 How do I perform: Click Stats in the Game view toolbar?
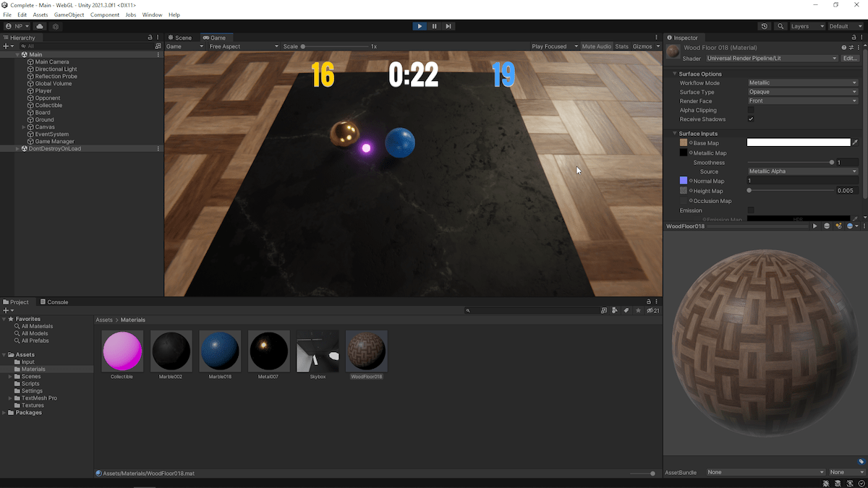click(x=621, y=46)
